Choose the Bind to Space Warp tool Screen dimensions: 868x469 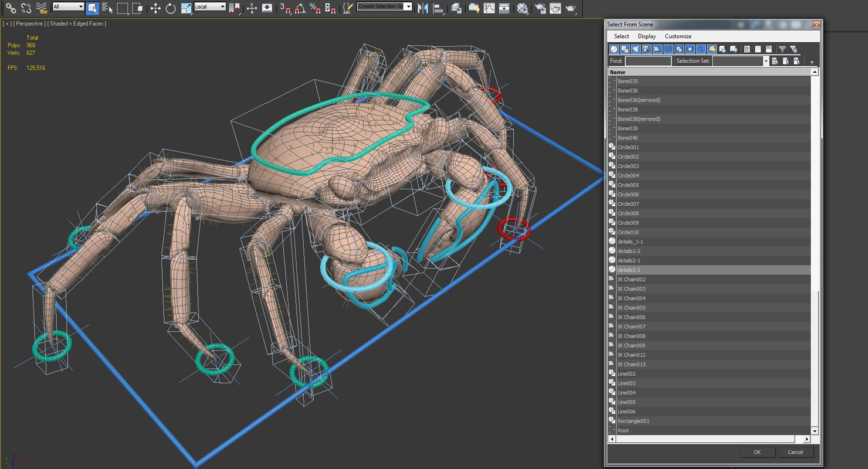42,8
